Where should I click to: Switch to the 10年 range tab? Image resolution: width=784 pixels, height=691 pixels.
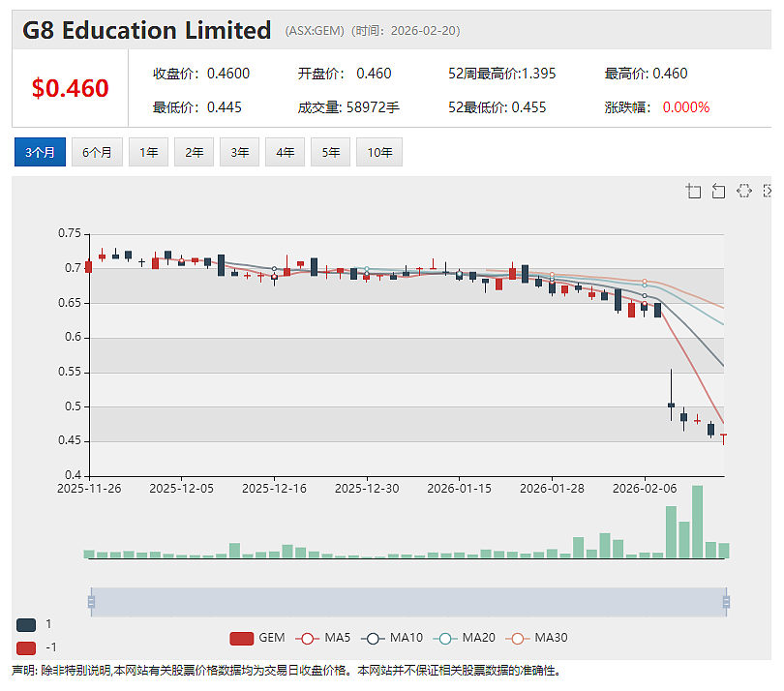(x=379, y=152)
